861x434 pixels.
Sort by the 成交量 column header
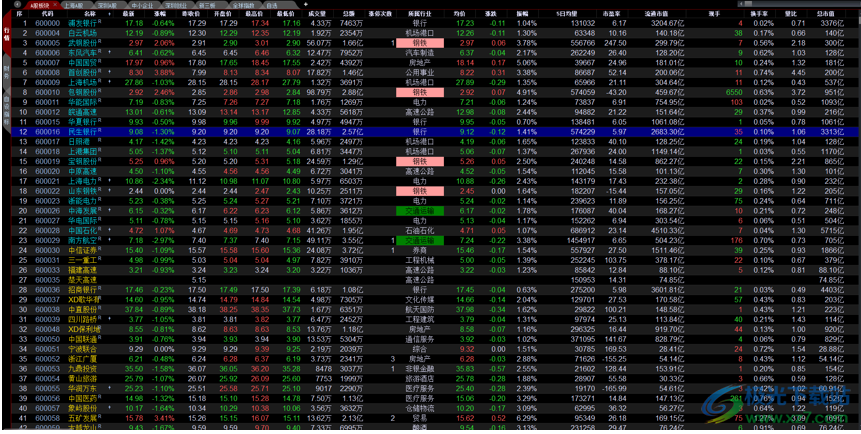[x=317, y=13]
